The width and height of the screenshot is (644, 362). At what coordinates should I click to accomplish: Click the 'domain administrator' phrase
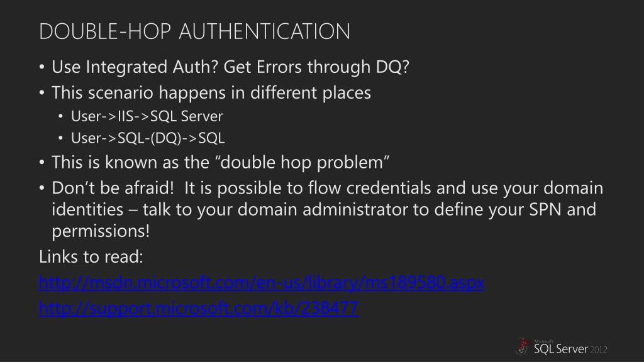coord(323,209)
